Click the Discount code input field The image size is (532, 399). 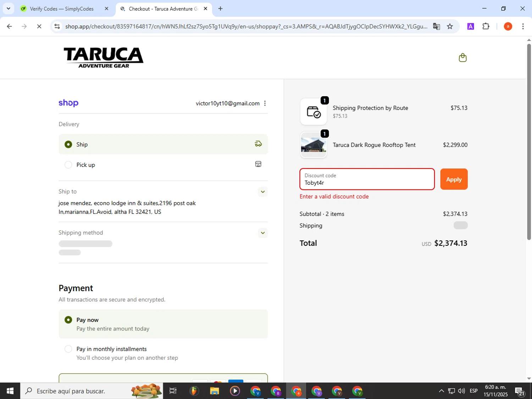click(367, 179)
